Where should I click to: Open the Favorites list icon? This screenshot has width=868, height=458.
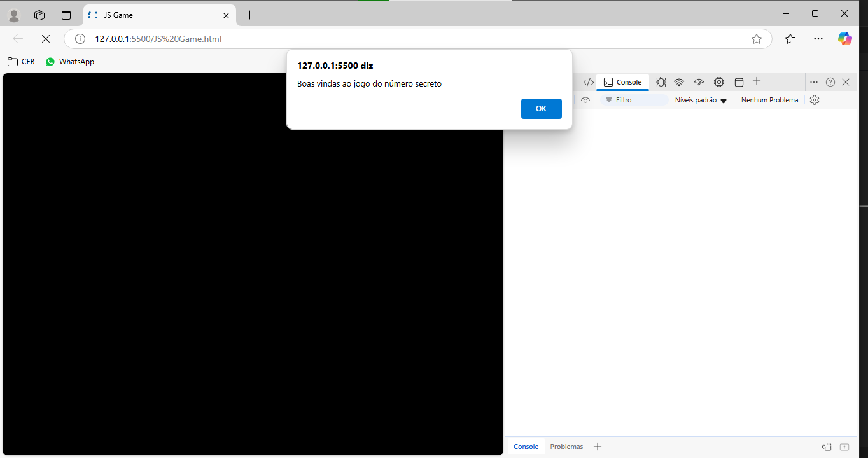[790, 39]
